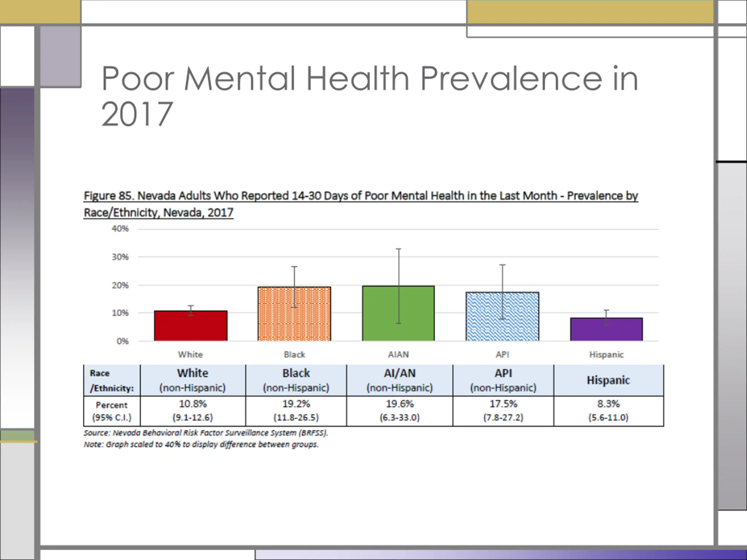The image size is (747, 560).
Task: Click the 30% y-axis label
Action: (x=120, y=257)
